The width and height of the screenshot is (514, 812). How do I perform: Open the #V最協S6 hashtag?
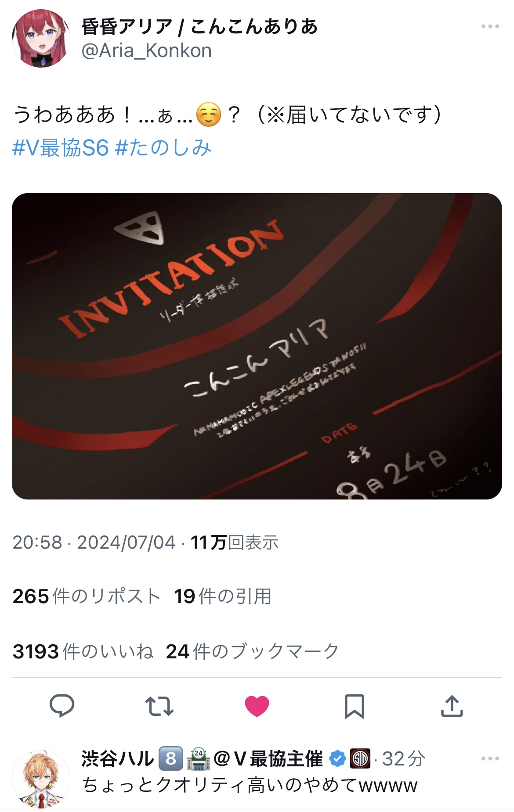click(x=61, y=148)
